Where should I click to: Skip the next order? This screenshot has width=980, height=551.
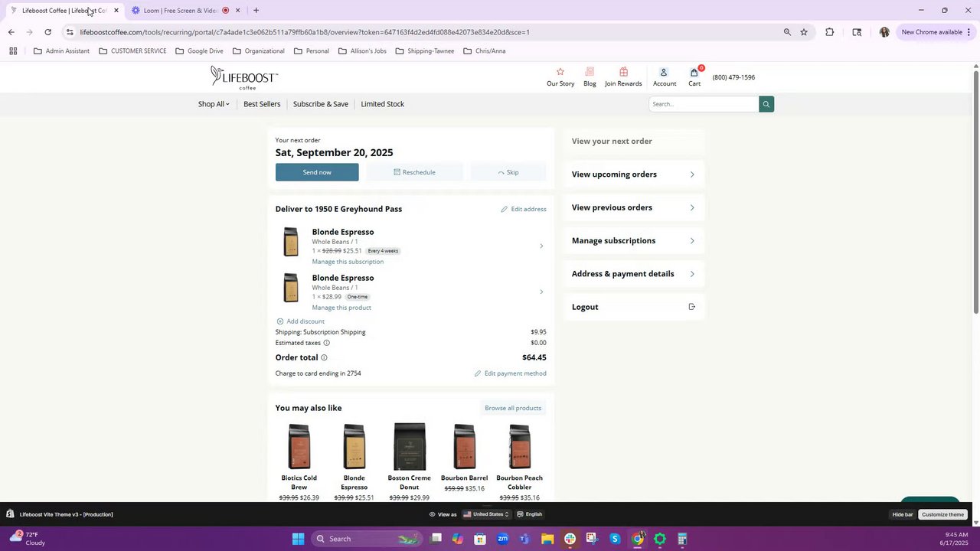[508, 172]
